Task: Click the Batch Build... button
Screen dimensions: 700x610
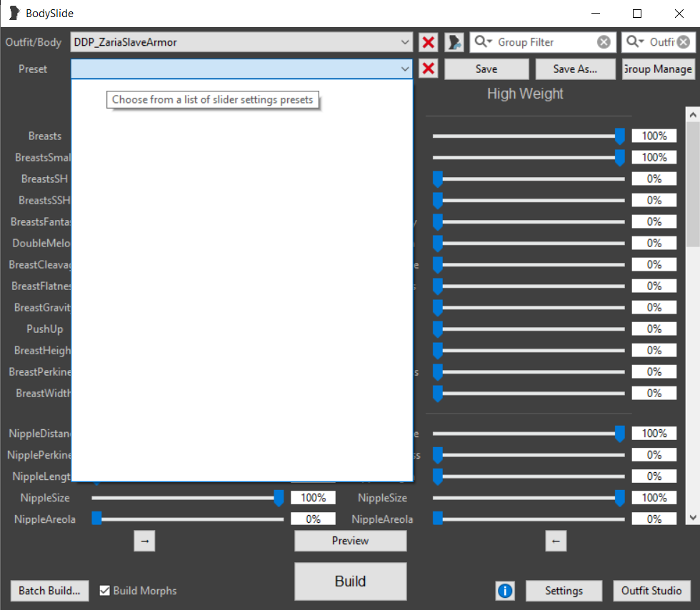Action: 49,591
